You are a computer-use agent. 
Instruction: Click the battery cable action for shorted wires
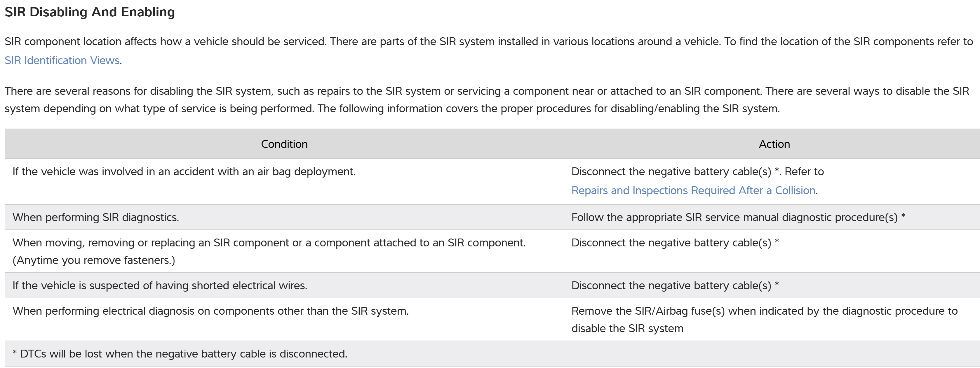point(675,286)
